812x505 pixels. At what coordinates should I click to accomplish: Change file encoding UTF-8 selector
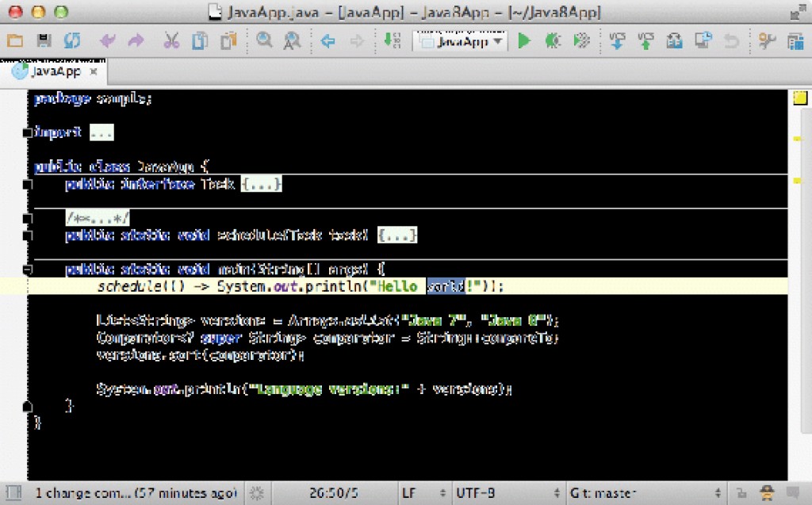pyautogui.click(x=507, y=492)
